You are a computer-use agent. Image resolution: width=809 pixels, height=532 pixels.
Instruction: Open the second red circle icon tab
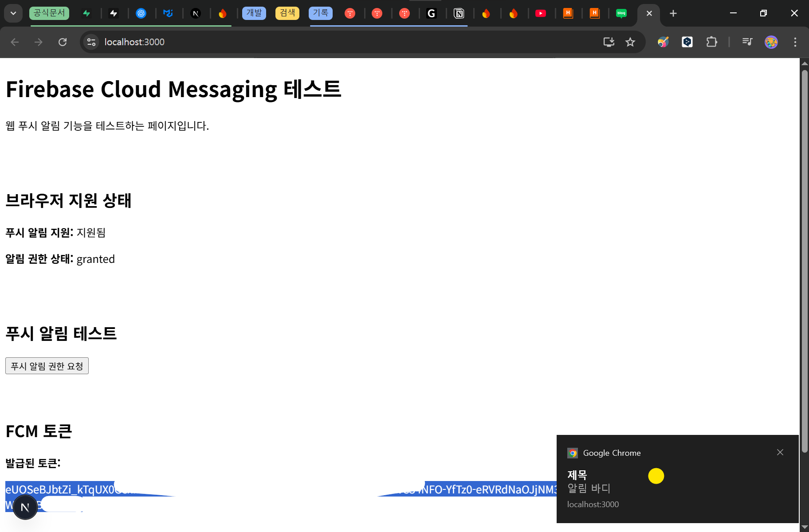(377, 13)
